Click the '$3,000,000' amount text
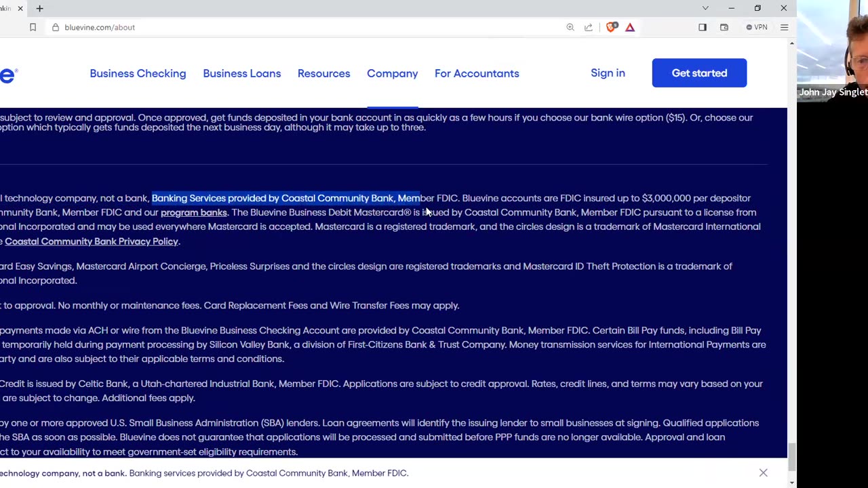 coord(666,198)
